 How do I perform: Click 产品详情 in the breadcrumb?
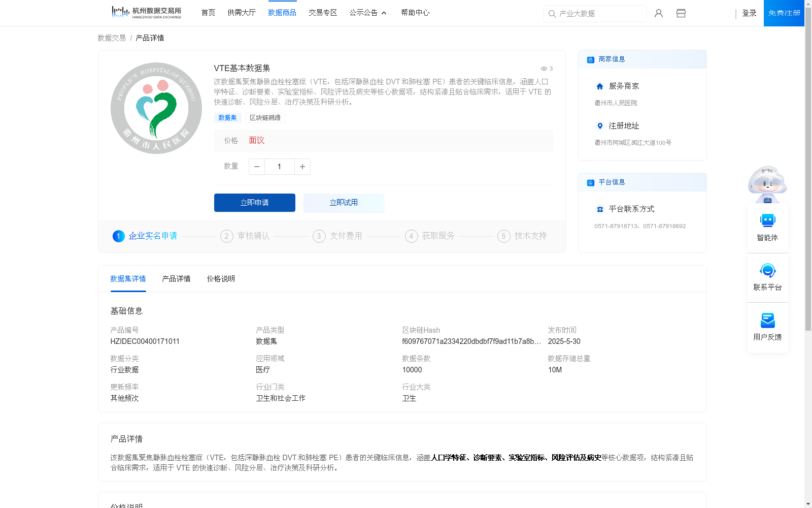150,38
